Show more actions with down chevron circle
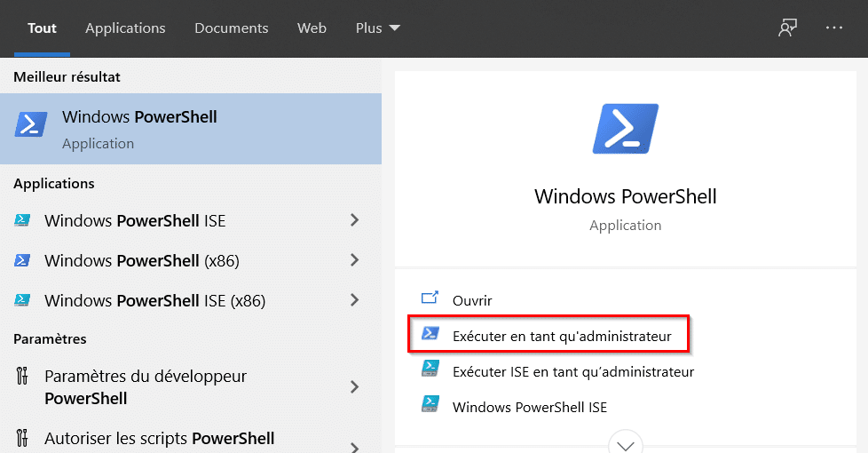This screenshot has height=453, width=868. tap(626, 443)
